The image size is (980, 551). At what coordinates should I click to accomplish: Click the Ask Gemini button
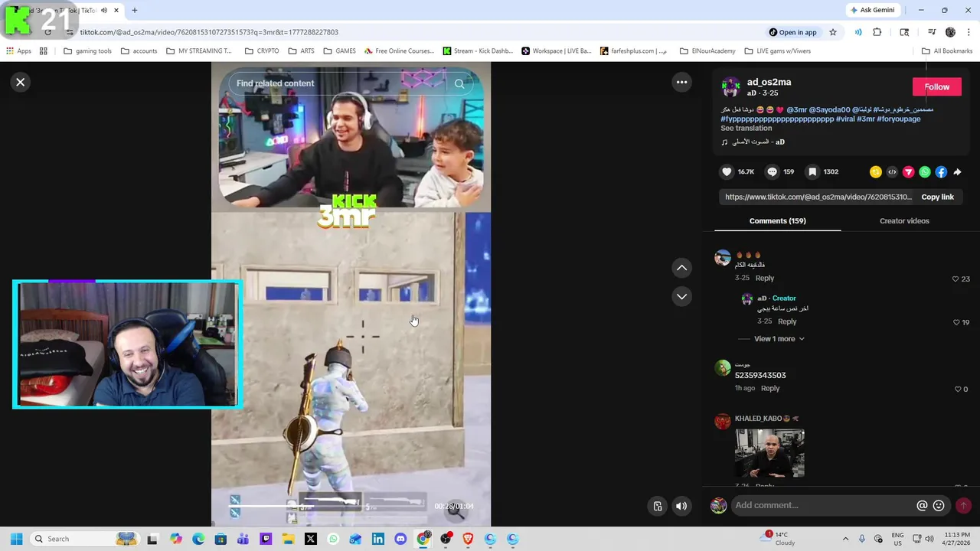click(x=873, y=10)
